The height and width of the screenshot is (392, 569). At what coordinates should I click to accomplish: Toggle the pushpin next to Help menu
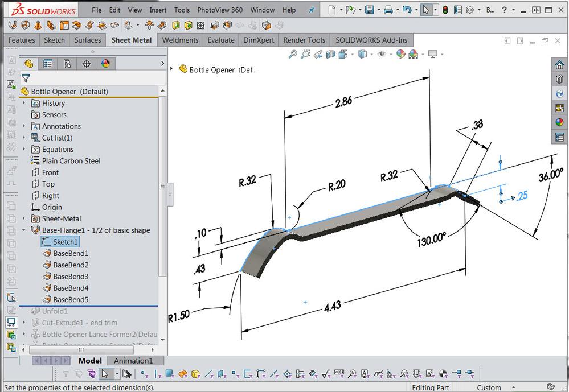coord(311,10)
